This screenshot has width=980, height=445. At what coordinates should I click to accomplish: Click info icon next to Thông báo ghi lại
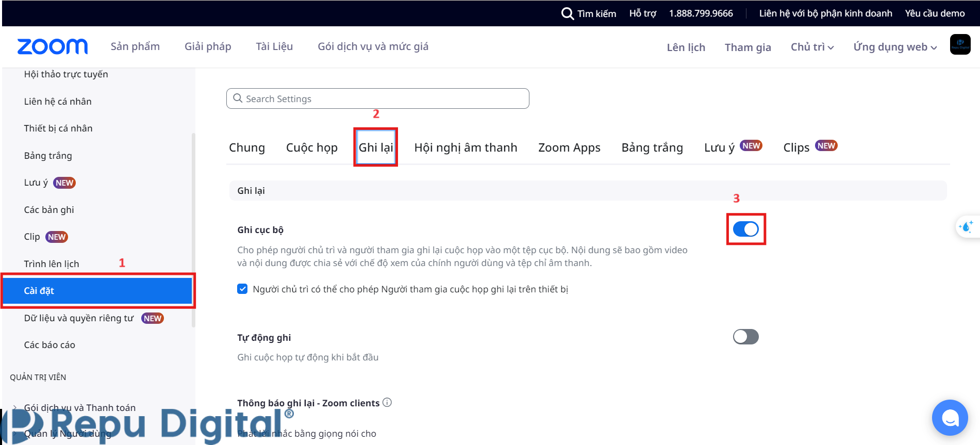point(387,402)
